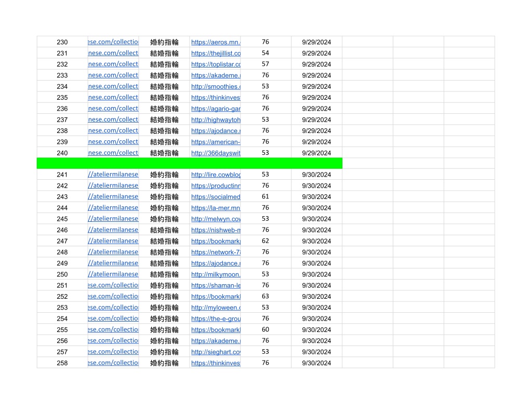Select the 9/30/2024 date in row 242
This screenshot has width=532, height=411.
316,185
